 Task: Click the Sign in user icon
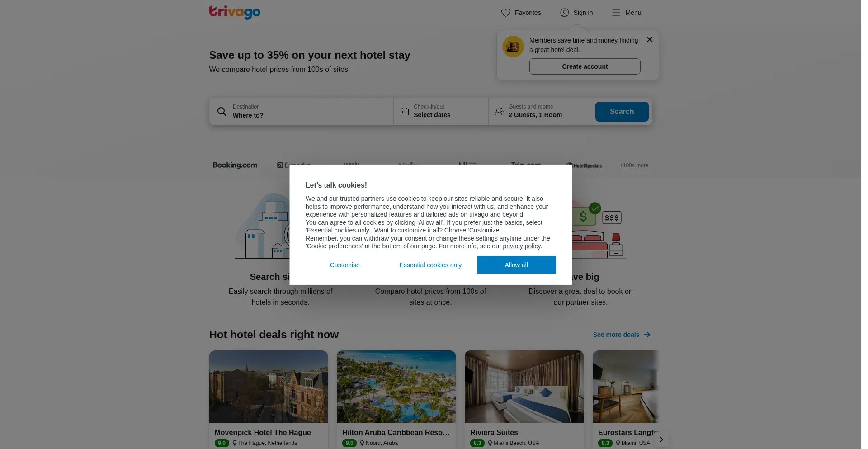(564, 13)
